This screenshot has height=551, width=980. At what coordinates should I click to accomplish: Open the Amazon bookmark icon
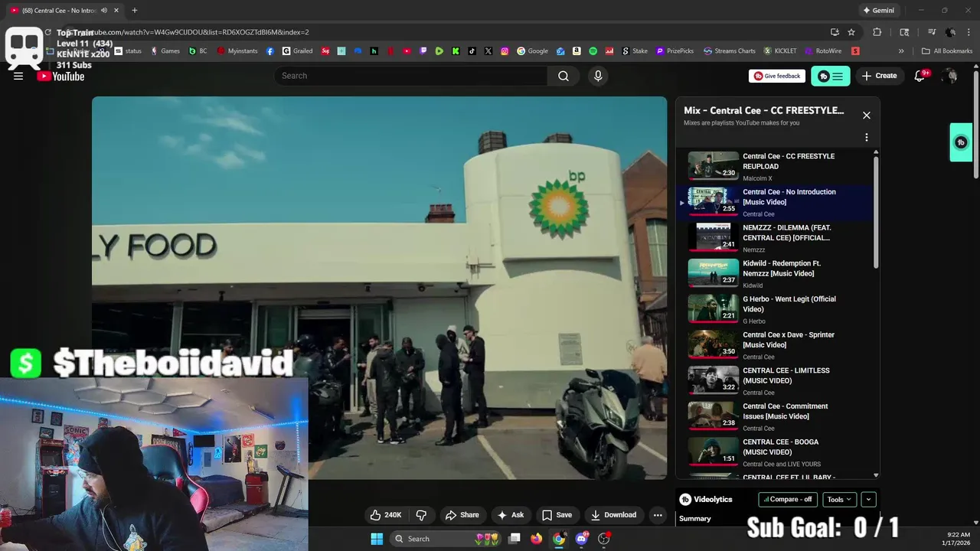click(576, 51)
